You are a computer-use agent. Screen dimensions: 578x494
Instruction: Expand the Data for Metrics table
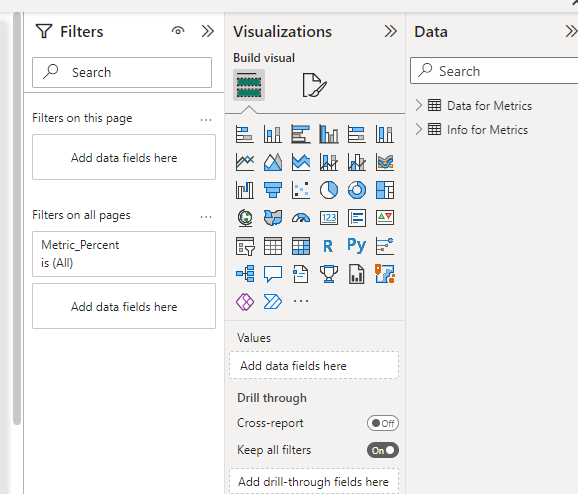tap(418, 105)
